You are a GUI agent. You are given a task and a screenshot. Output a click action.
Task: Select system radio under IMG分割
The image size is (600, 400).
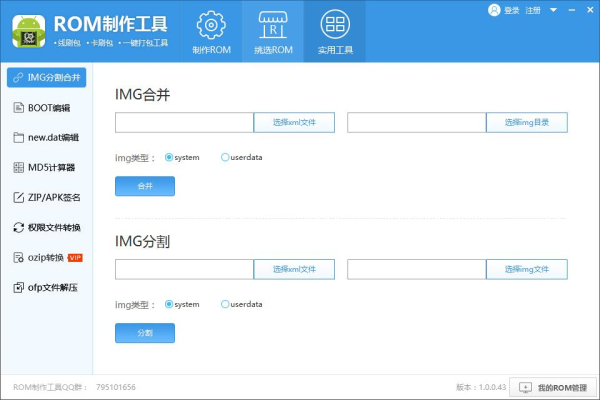(169, 304)
